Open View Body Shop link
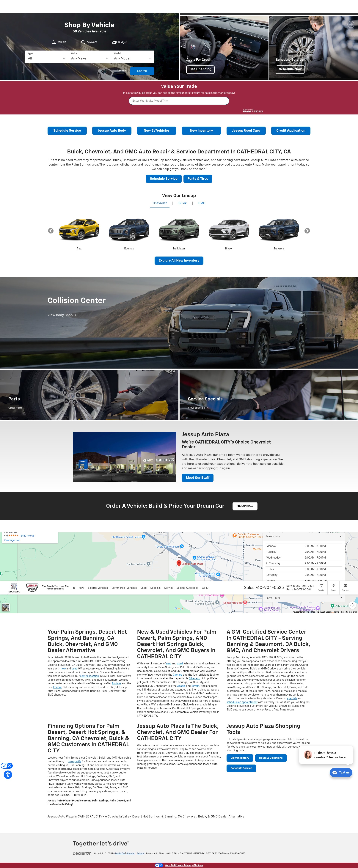The image size is (358, 868). [62, 315]
